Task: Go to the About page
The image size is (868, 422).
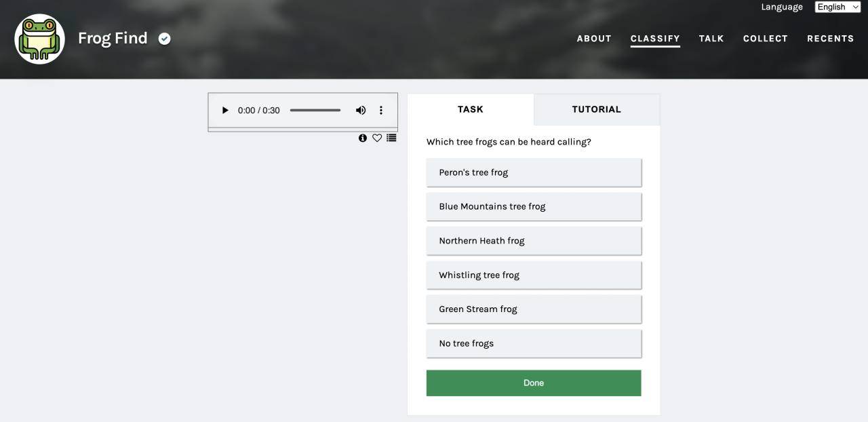Action: click(x=594, y=39)
